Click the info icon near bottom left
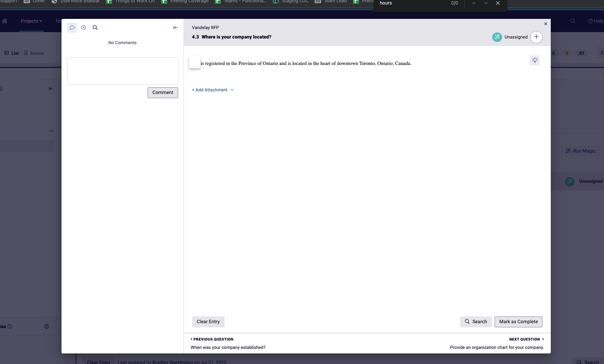This screenshot has height=364, width=604. tap(10, 326)
